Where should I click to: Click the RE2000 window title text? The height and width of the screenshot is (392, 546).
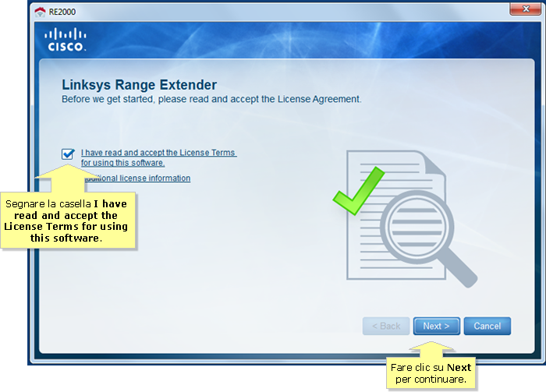(62, 12)
